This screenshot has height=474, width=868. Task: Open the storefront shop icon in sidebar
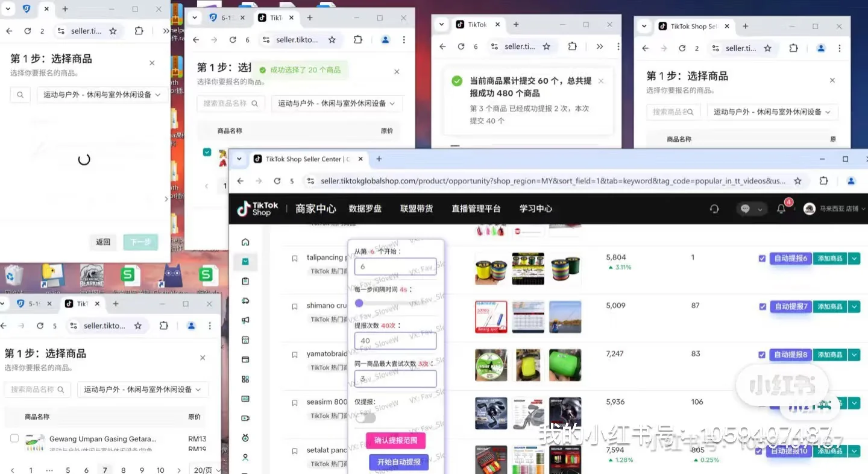click(x=245, y=341)
